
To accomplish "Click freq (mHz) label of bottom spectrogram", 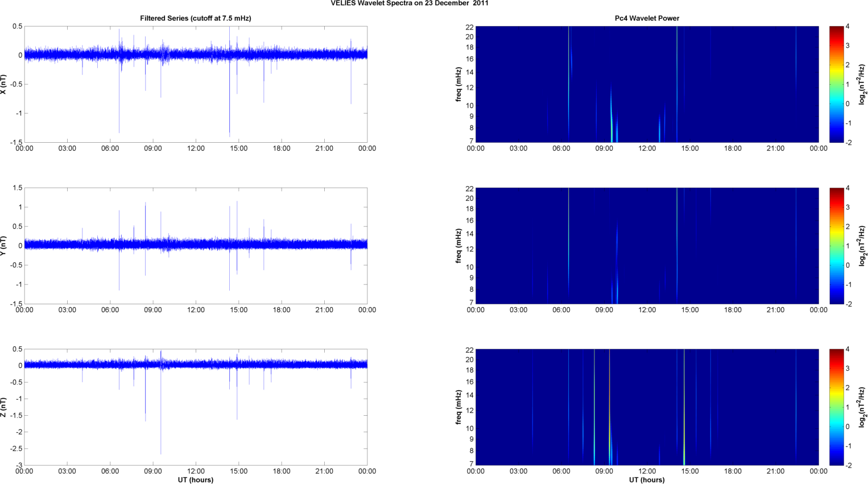I will pos(458,407).
